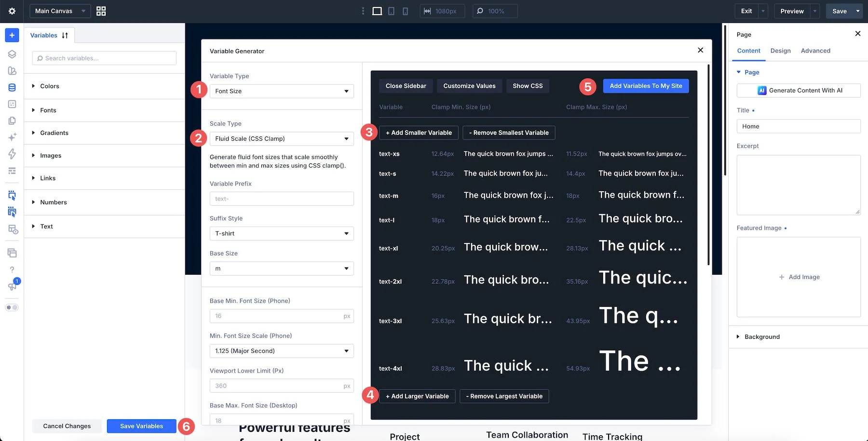Open the Variable Manager database icon

tap(12, 88)
